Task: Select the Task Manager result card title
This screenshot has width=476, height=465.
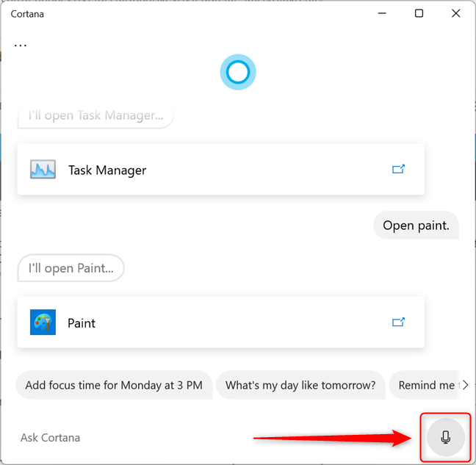Action: point(107,170)
